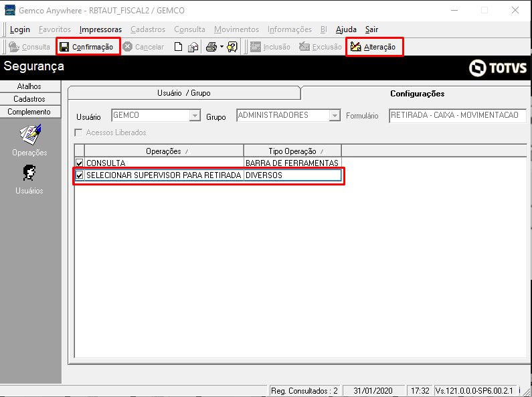Image resolution: width=532 pixels, height=397 pixels.
Task: Open the Ajuda menu
Action: pos(346,29)
